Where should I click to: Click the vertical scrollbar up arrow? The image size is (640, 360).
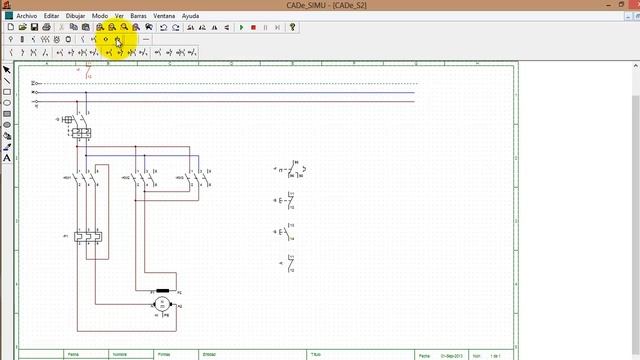point(636,66)
